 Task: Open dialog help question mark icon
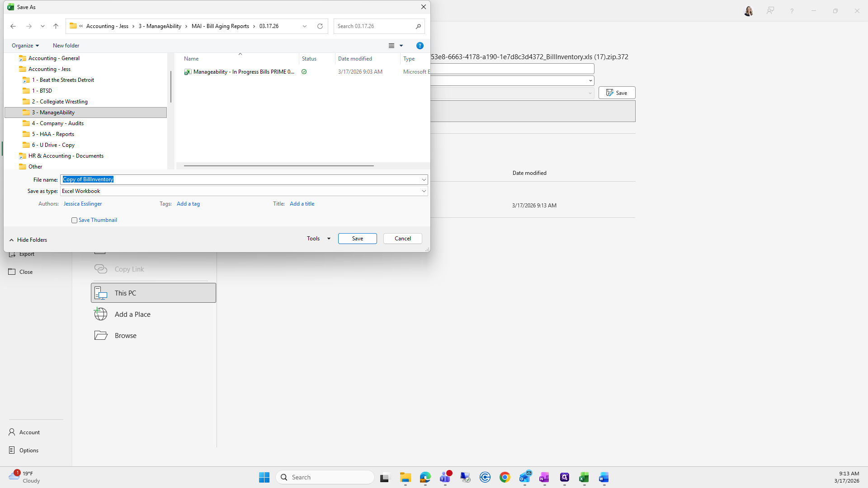(420, 46)
